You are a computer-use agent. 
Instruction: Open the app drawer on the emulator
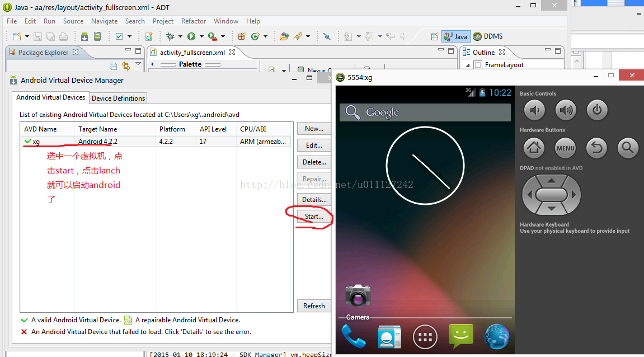point(425,337)
